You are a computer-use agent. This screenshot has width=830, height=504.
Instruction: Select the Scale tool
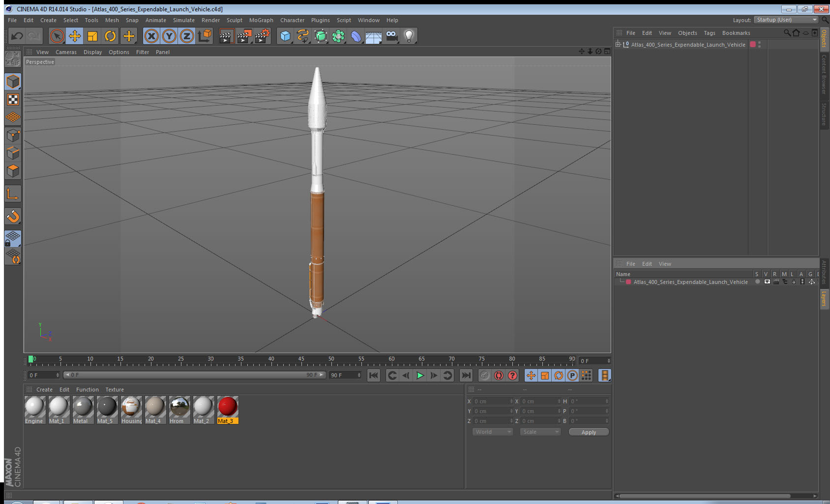(x=92, y=36)
